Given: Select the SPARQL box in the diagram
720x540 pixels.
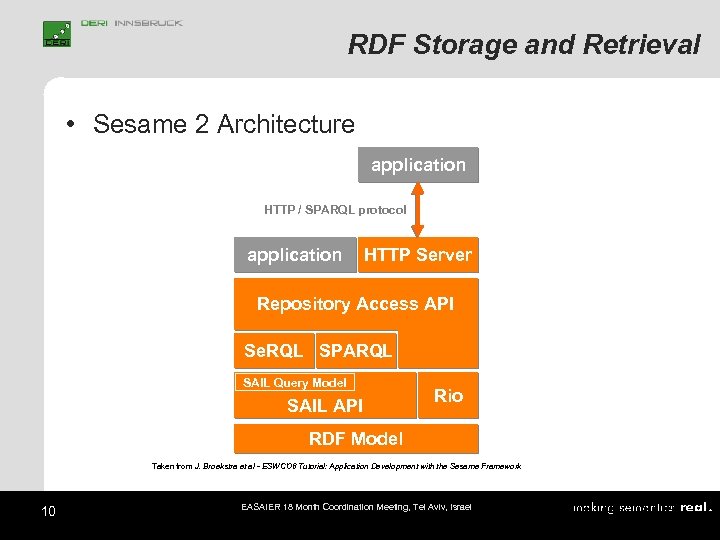Looking at the screenshot, I should (356, 351).
